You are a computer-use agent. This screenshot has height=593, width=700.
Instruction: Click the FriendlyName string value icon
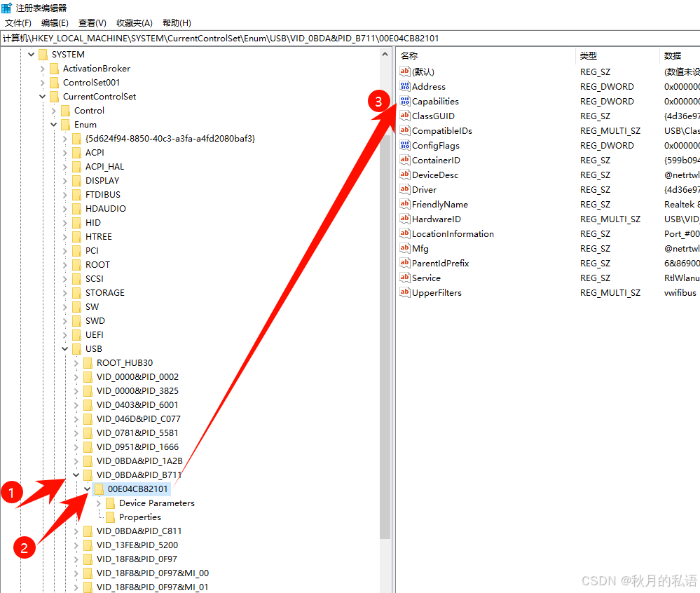point(404,204)
